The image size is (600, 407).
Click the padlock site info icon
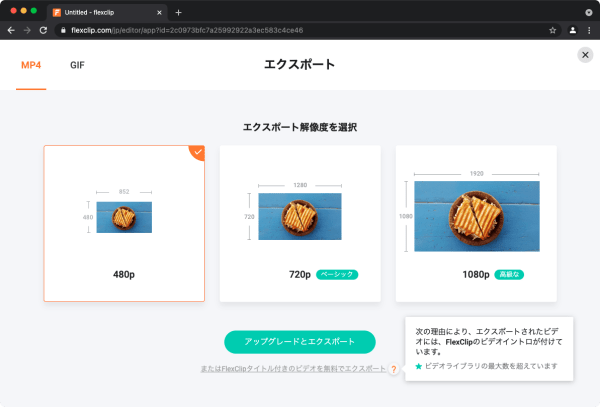coord(63,30)
